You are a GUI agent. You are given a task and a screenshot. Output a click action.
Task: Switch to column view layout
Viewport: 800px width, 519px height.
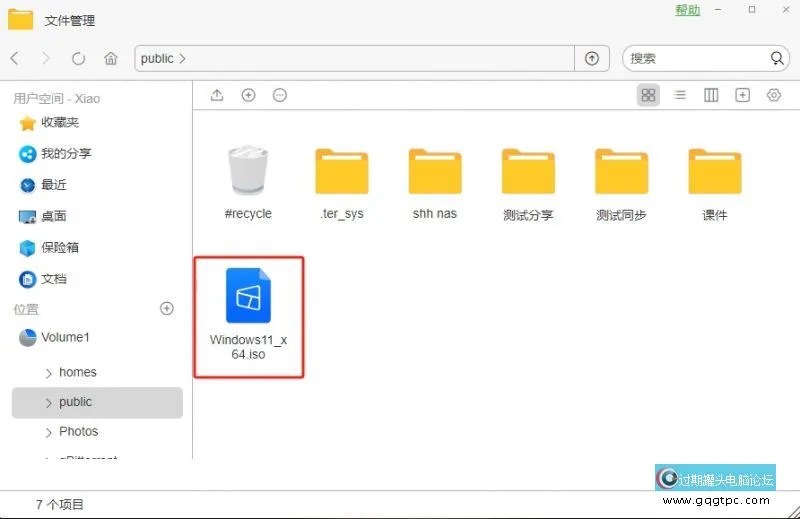(711, 95)
